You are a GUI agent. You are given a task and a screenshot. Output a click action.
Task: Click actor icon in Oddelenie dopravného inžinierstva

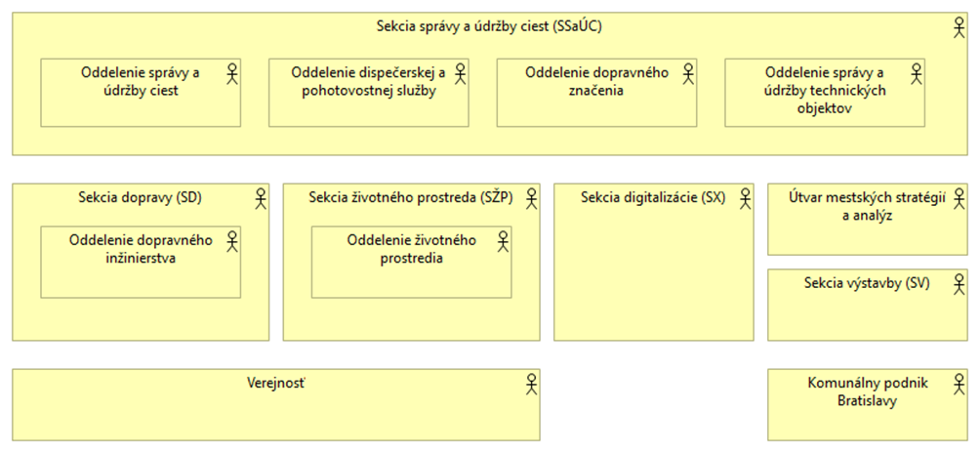[x=232, y=240]
